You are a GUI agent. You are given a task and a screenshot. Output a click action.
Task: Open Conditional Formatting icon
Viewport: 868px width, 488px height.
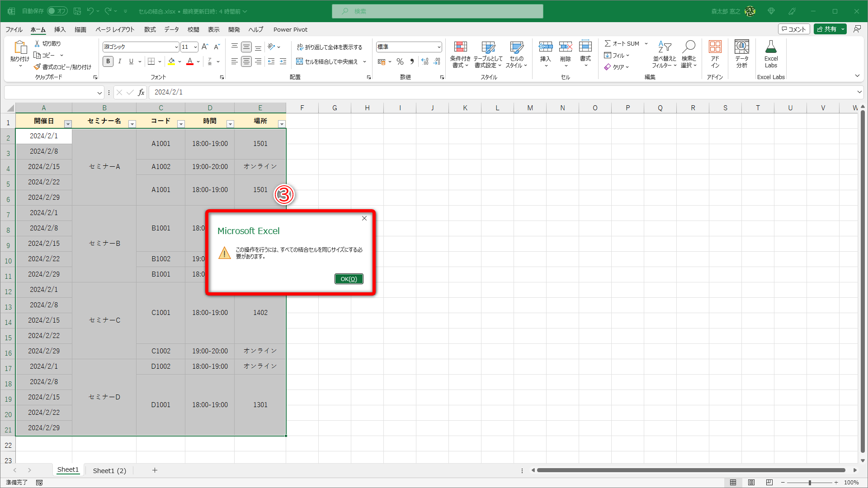[x=460, y=47]
